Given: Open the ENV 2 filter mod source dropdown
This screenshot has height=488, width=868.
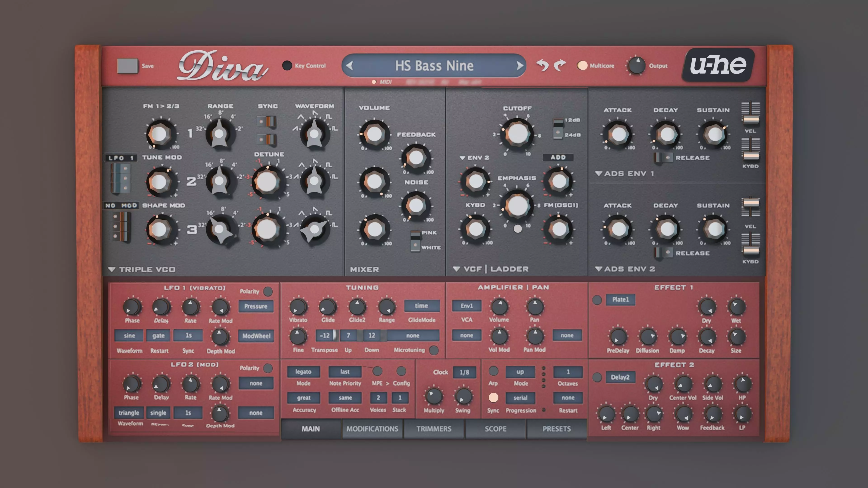Looking at the screenshot, I should point(474,158).
